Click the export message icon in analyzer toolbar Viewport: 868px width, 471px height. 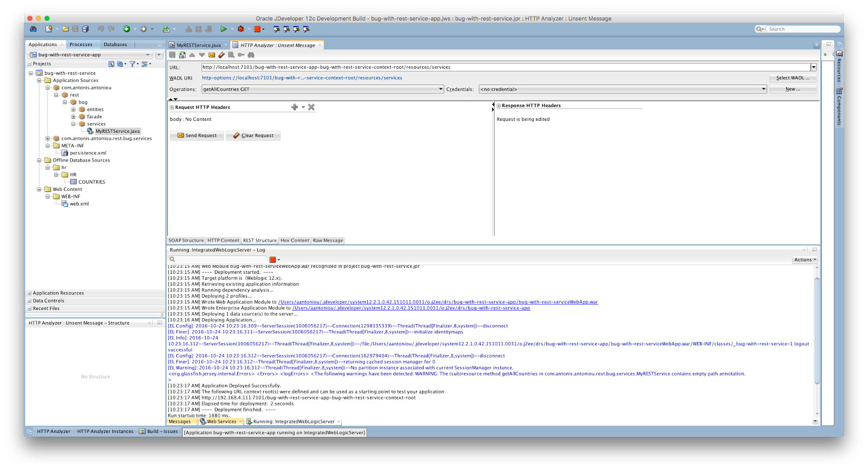[182, 55]
